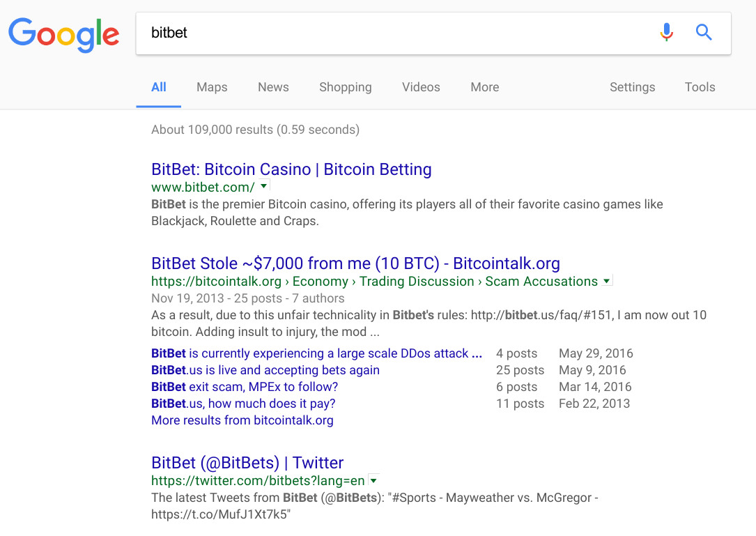
Task: Show search Tools options
Action: click(700, 87)
